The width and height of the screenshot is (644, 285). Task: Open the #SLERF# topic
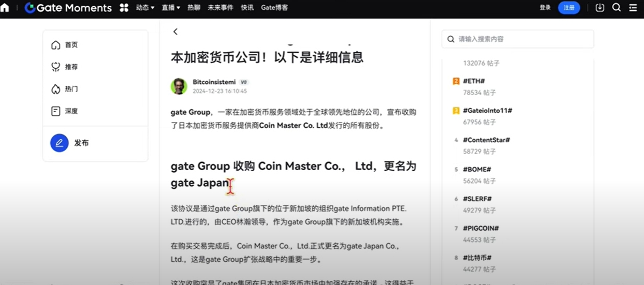pyautogui.click(x=477, y=199)
